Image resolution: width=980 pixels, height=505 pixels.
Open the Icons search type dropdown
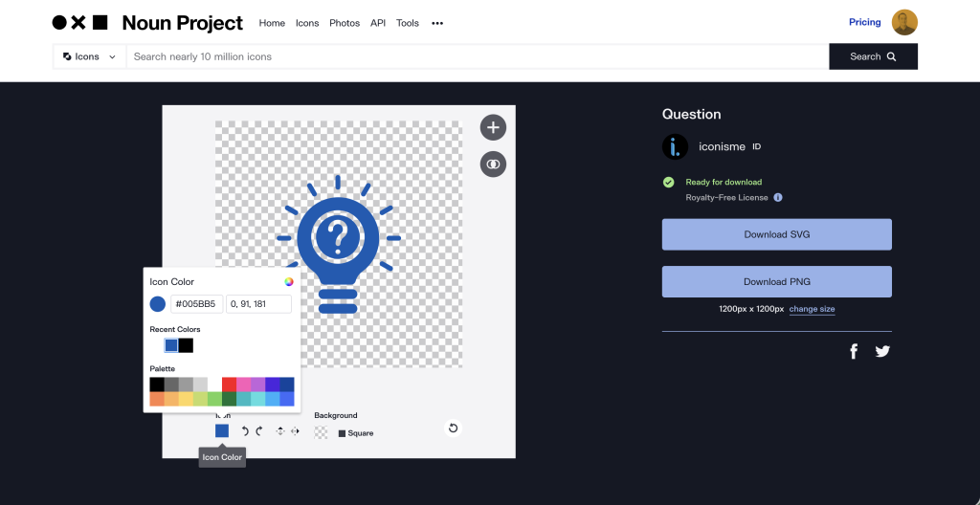coord(89,56)
